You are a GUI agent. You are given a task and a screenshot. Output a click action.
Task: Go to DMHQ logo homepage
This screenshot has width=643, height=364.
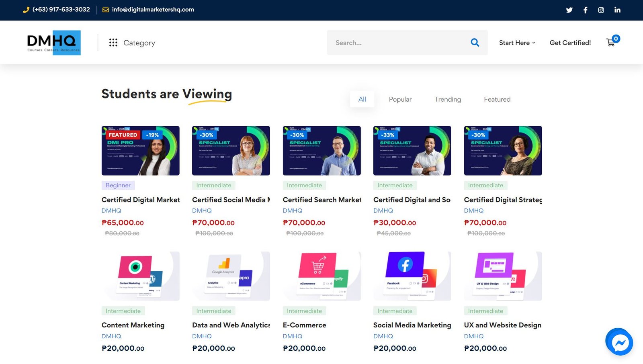tap(54, 43)
